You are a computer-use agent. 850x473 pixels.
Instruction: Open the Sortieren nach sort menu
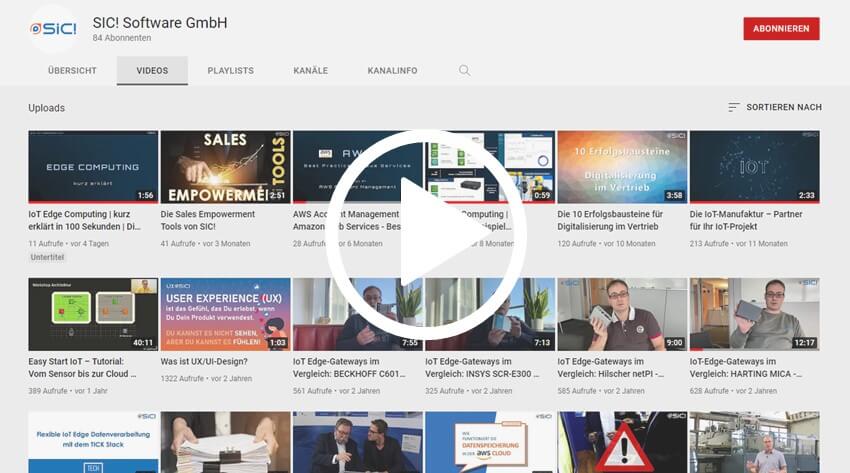coord(775,107)
